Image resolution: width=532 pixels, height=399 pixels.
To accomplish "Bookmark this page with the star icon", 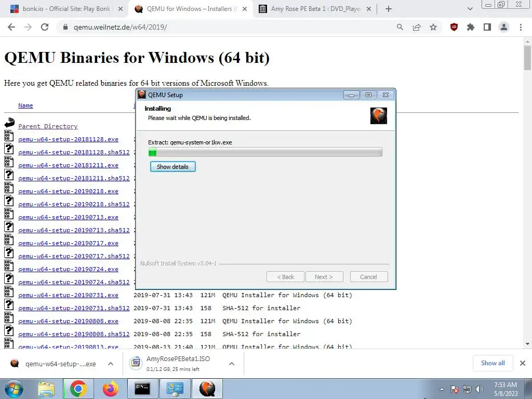I will coord(433,27).
